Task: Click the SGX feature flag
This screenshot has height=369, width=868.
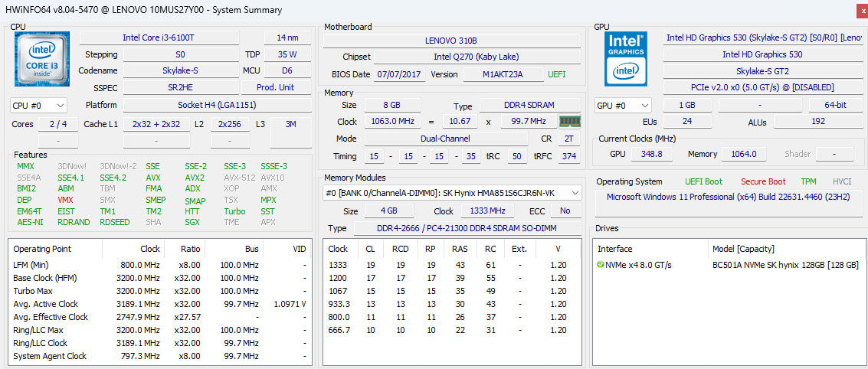Action: (192, 222)
